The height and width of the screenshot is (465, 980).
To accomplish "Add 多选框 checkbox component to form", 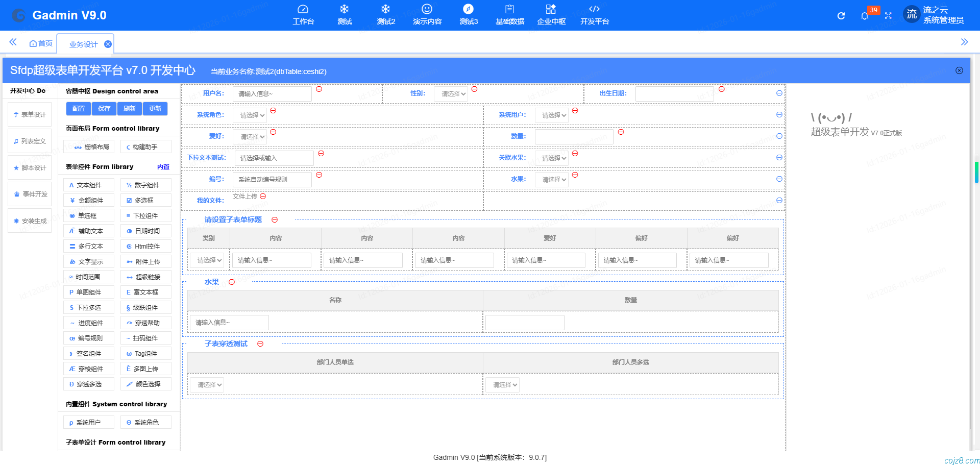I will click(146, 201).
